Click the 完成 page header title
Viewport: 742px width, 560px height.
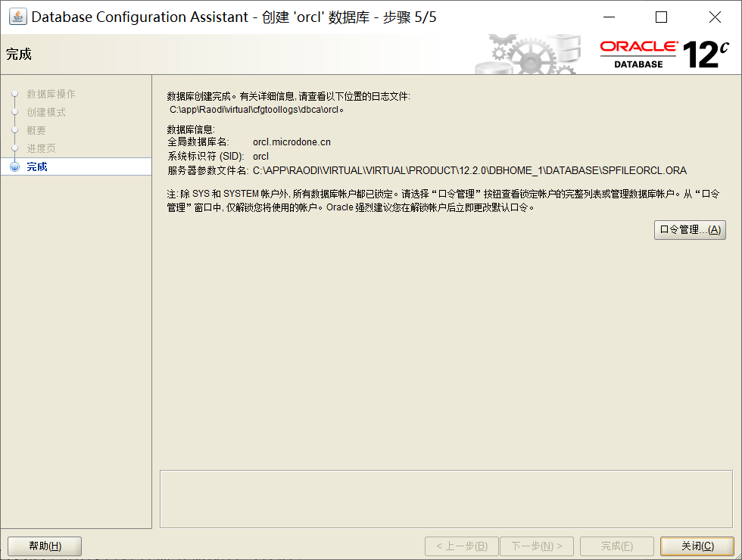(x=19, y=54)
